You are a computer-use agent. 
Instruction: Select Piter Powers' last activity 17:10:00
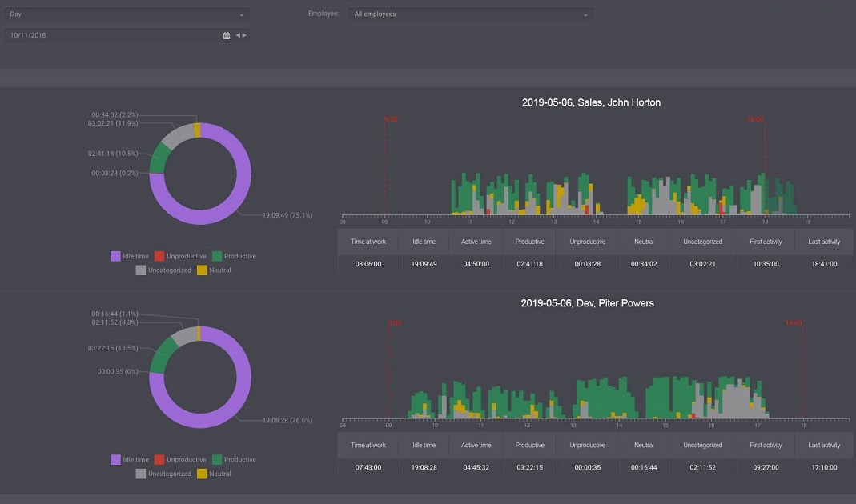click(824, 467)
